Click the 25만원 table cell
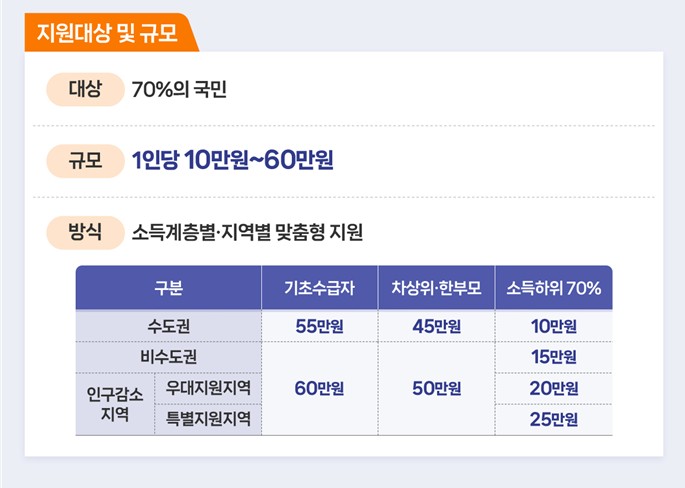This screenshot has height=488, width=685. coord(553,420)
